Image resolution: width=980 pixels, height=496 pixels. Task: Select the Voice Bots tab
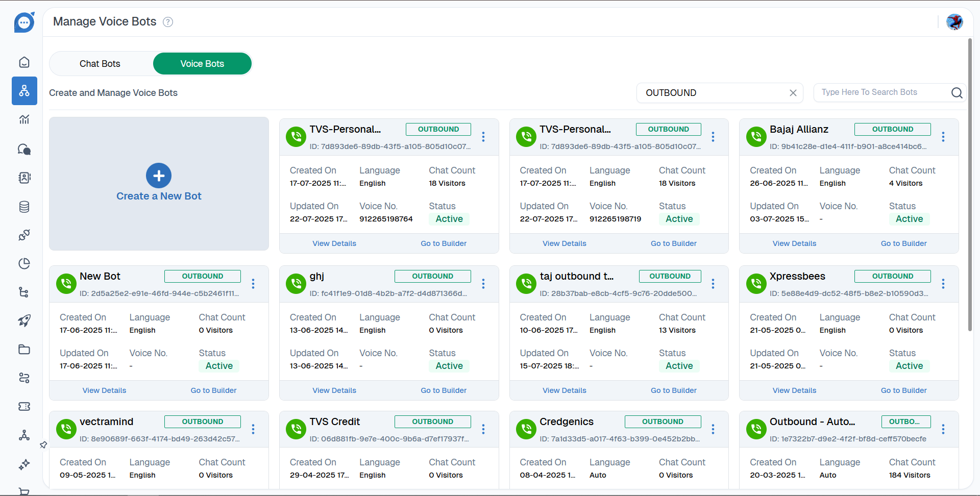[x=202, y=64]
